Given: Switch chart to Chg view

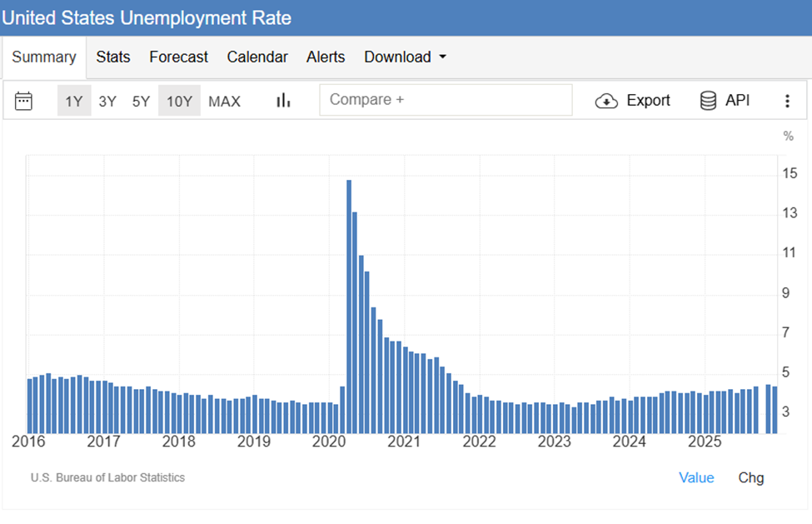Looking at the screenshot, I should pyautogui.click(x=750, y=477).
